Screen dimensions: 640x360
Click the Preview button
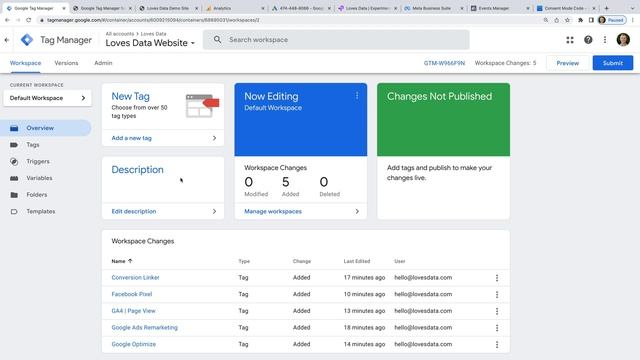click(567, 63)
